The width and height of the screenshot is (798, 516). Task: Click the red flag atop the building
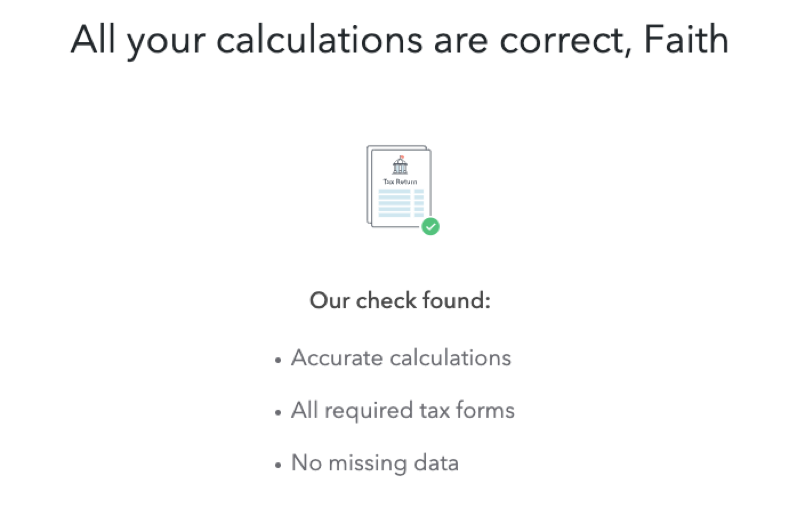[x=400, y=156]
